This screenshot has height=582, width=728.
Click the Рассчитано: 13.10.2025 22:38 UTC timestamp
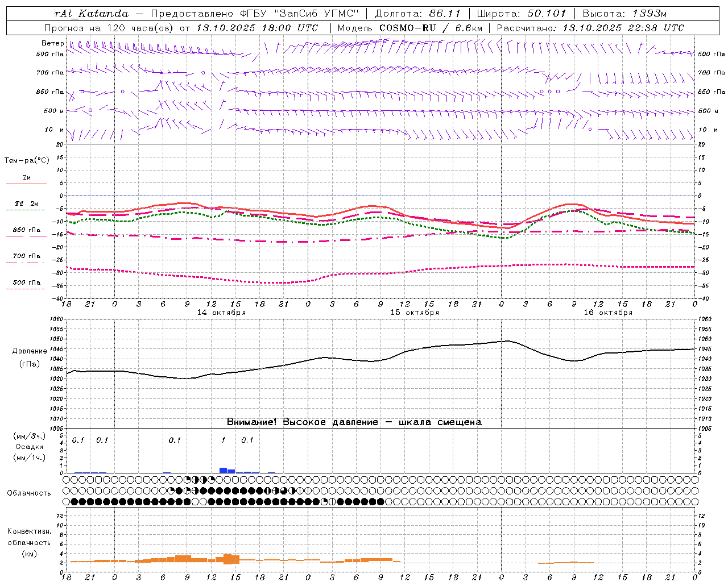590,28
